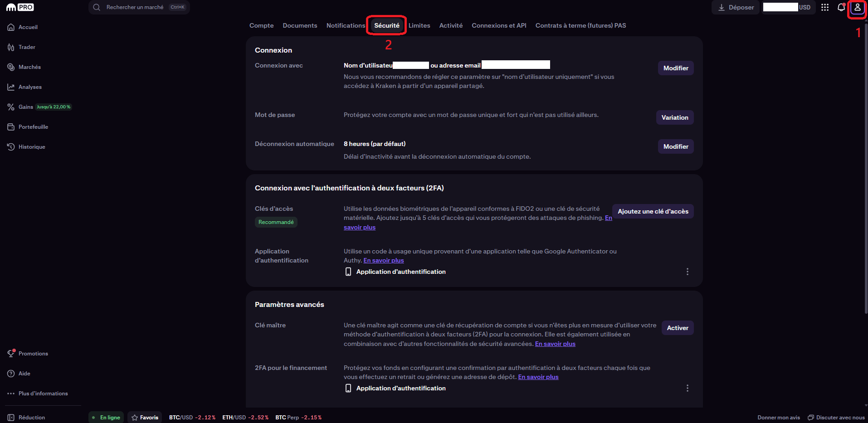Viewport: 868px width, 423px height.
Task: Open the apps grid menu
Action: tap(825, 7)
